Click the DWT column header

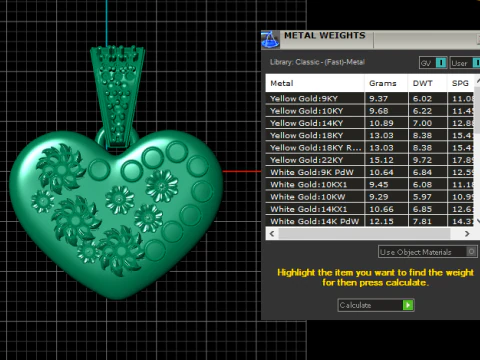tap(427, 83)
